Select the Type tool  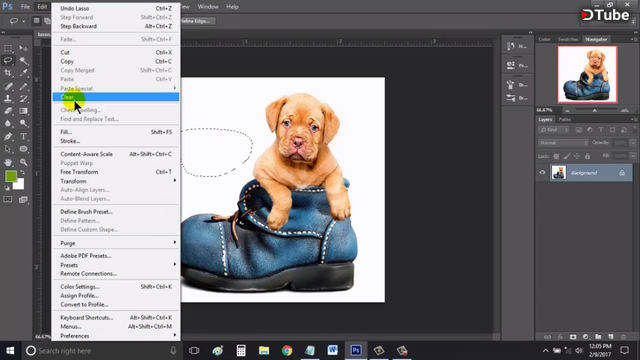24,136
